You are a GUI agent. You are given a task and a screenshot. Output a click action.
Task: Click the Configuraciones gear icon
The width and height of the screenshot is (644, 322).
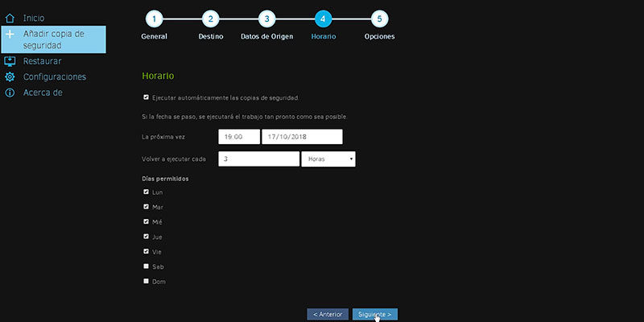tap(10, 76)
